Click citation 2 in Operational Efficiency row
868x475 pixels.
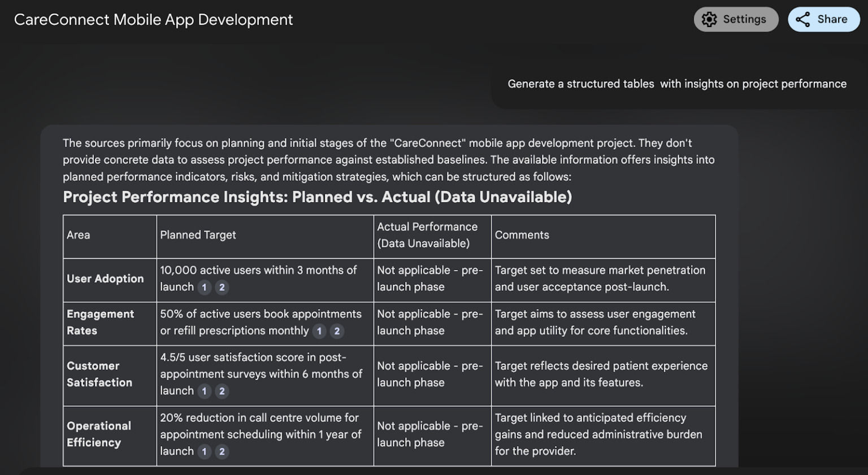pos(222,451)
